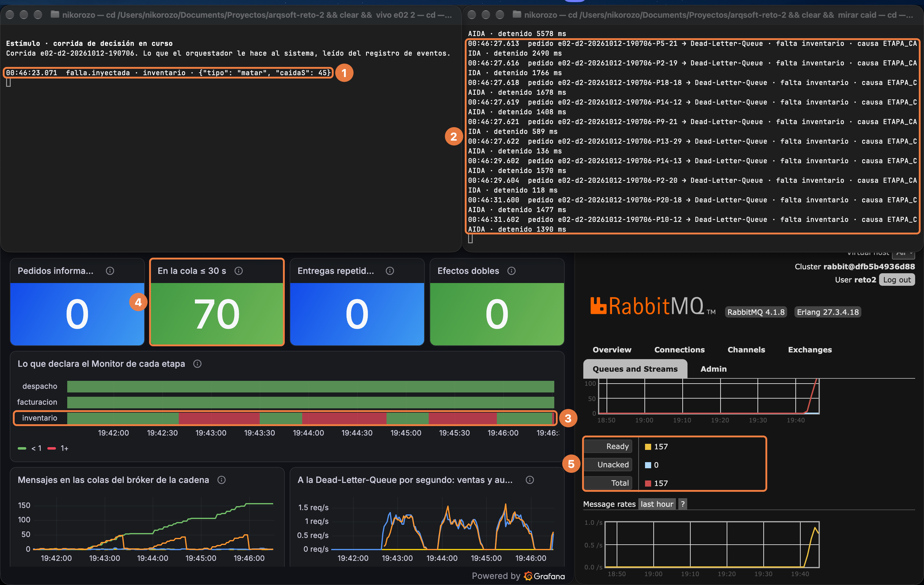
Task: Click the red Total color swatch
Action: point(648,483)
